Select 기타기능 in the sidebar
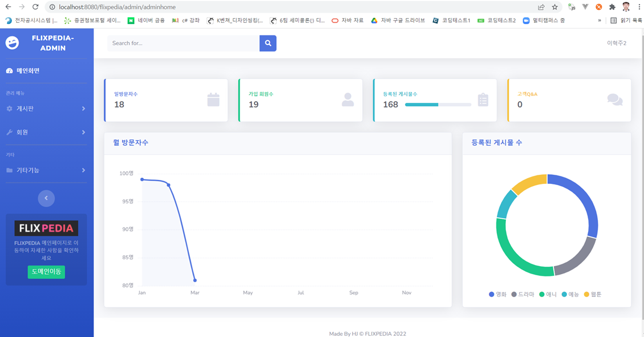This screenshot has height=337, width=644. tap(46, 170)
